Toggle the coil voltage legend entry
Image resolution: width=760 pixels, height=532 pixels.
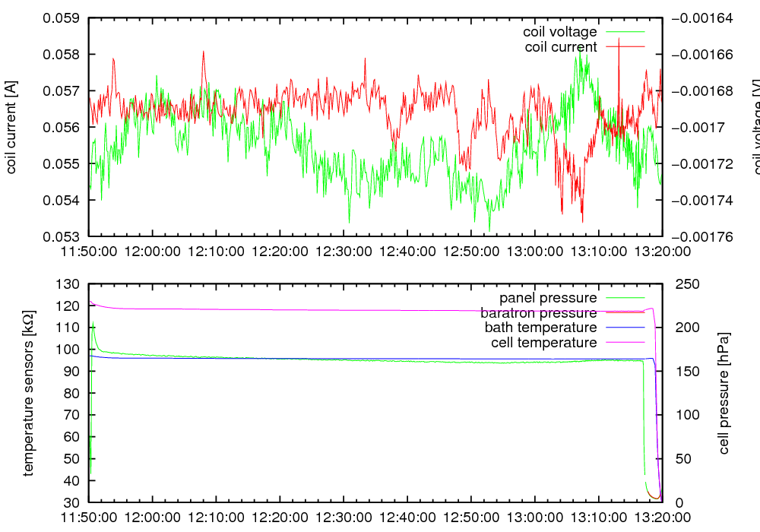click(559, 32)
